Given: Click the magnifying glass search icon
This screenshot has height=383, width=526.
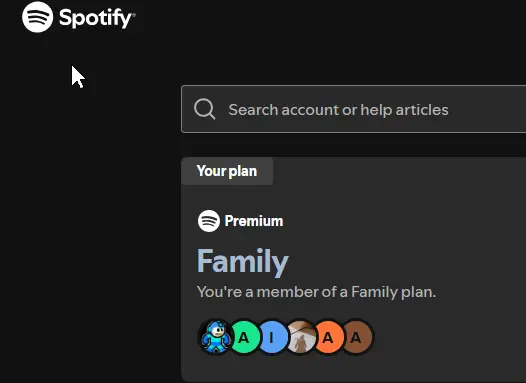Looking at the screenshot, I should (x=205, y=109).
